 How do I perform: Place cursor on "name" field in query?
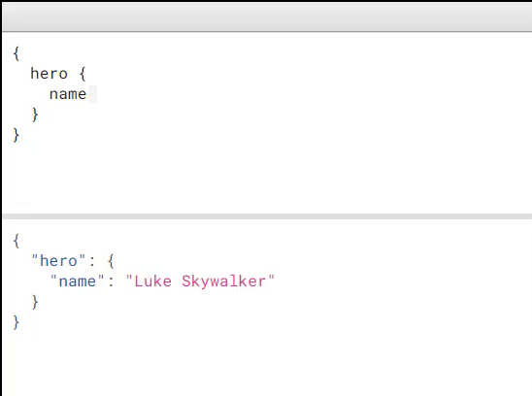68,94
